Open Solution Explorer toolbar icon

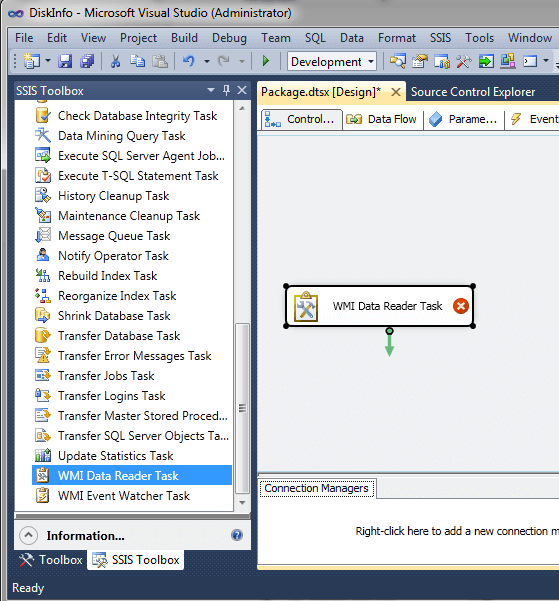pos(398,61)
